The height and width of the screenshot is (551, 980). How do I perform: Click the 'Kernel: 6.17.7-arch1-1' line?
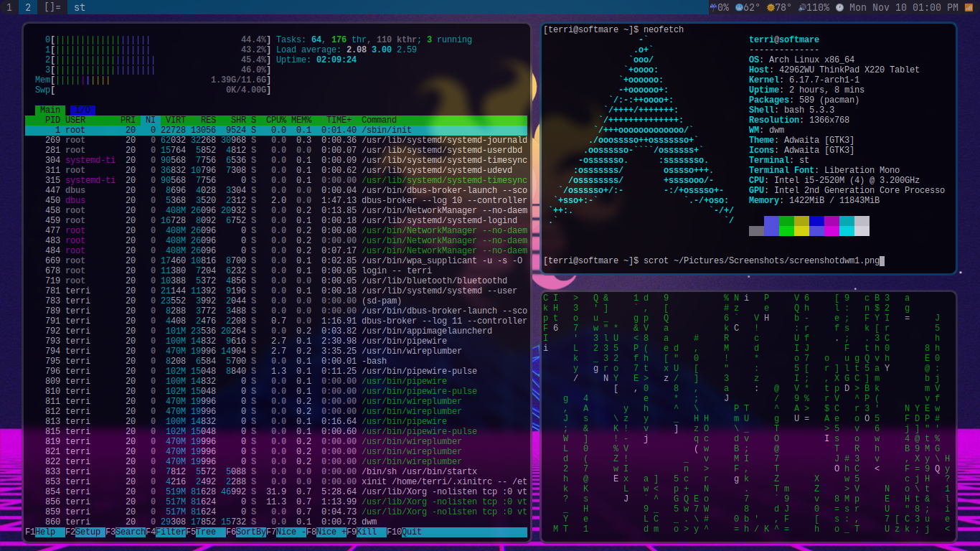coord(804,80)
